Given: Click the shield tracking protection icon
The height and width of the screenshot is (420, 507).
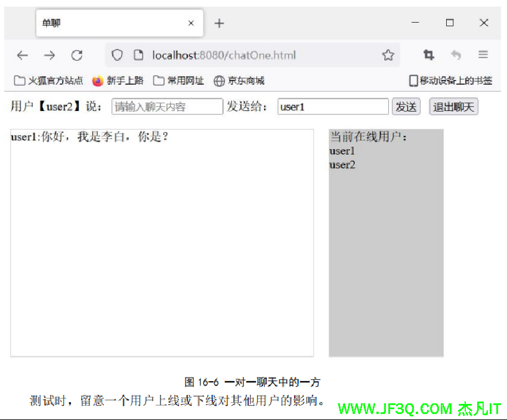Looking at the screenshot, I should pyautogui.click(x=118, y=55).
